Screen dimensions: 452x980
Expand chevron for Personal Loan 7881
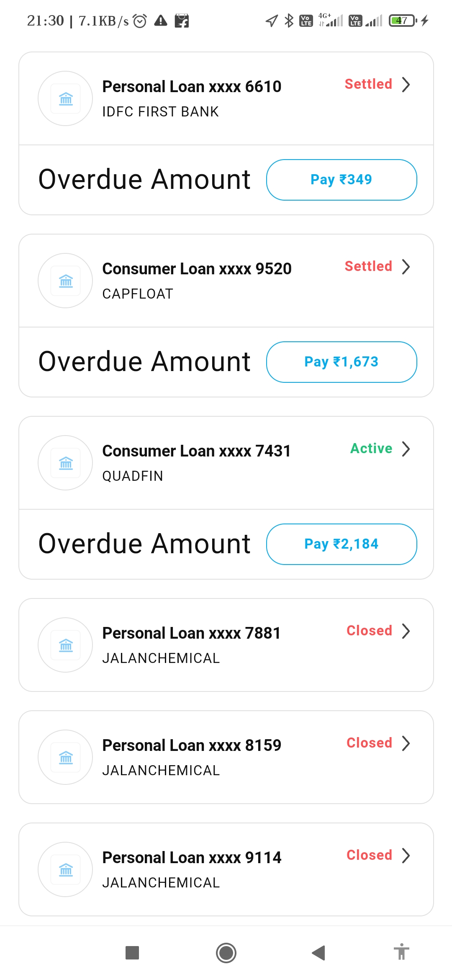click(x=406, y=631)
